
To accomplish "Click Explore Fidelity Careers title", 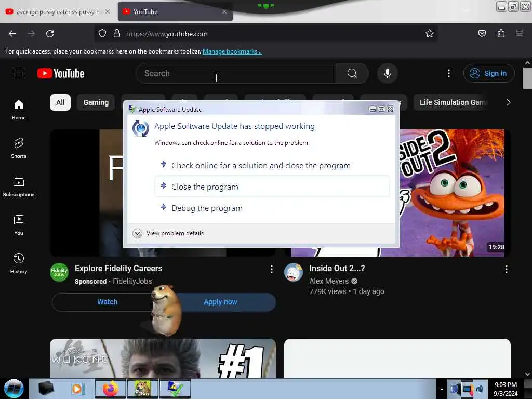I will point(118,269).
